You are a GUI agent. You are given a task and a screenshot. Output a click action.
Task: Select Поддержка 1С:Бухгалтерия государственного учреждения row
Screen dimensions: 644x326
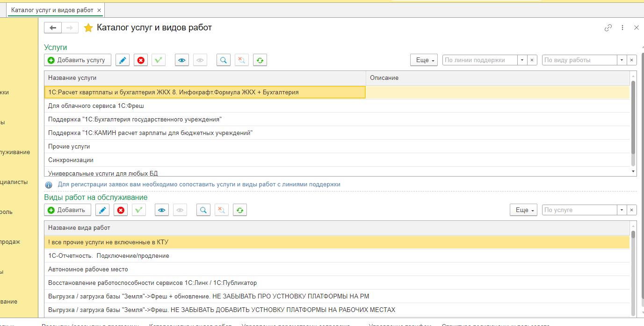click(x=337, y=120)
